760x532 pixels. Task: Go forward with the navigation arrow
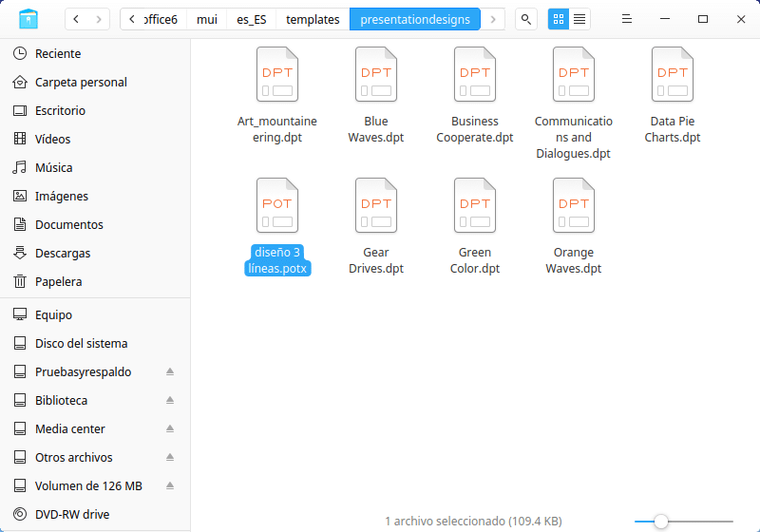click(x=99, y=19)
